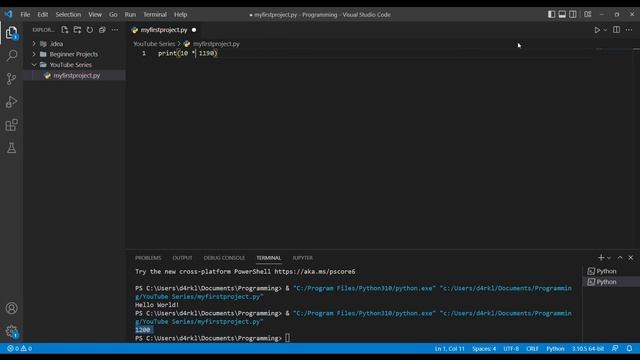The width and height of the screenshot is (640, 360).
Task: Switch to the Problems panel tab
Action: (x=148, y=258)
